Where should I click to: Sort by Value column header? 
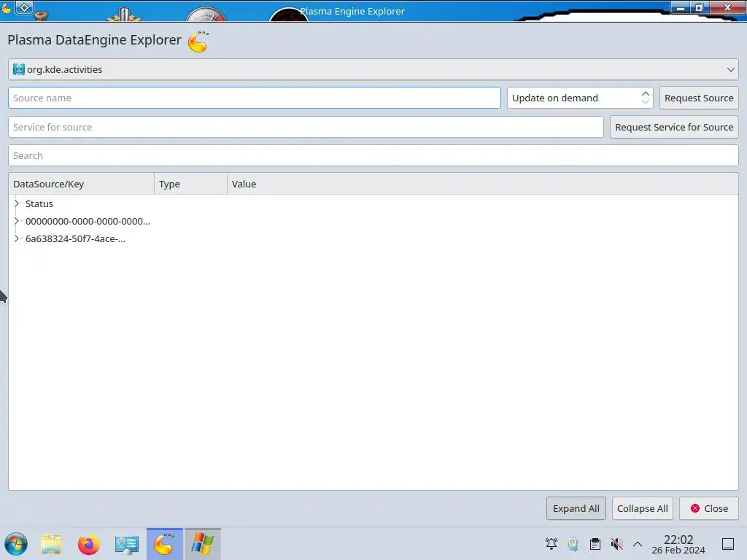coord(483,184)
